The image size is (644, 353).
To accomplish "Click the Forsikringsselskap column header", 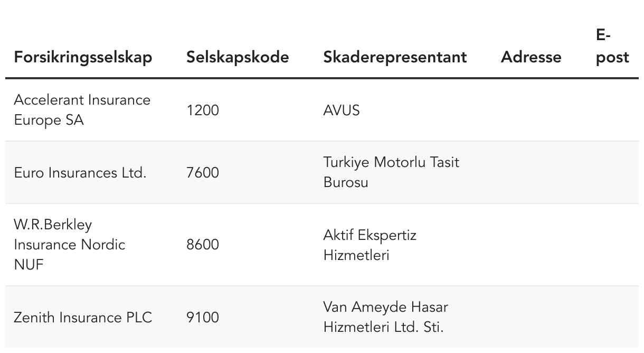I will click(x=83, y=57).
